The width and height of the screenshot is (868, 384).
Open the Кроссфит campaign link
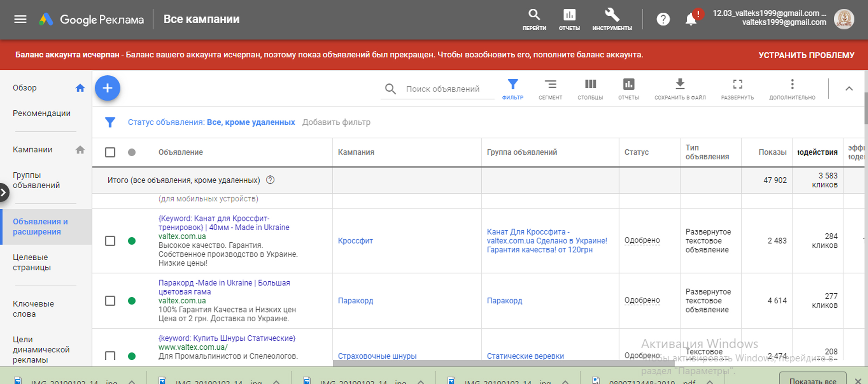pos(355,241)
